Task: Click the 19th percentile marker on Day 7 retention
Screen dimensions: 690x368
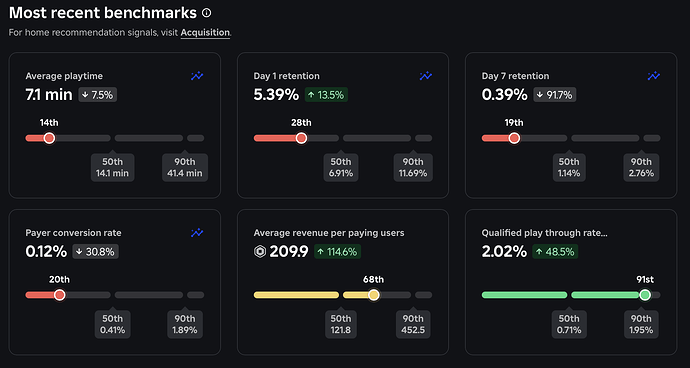Action: tap(514, 138)
